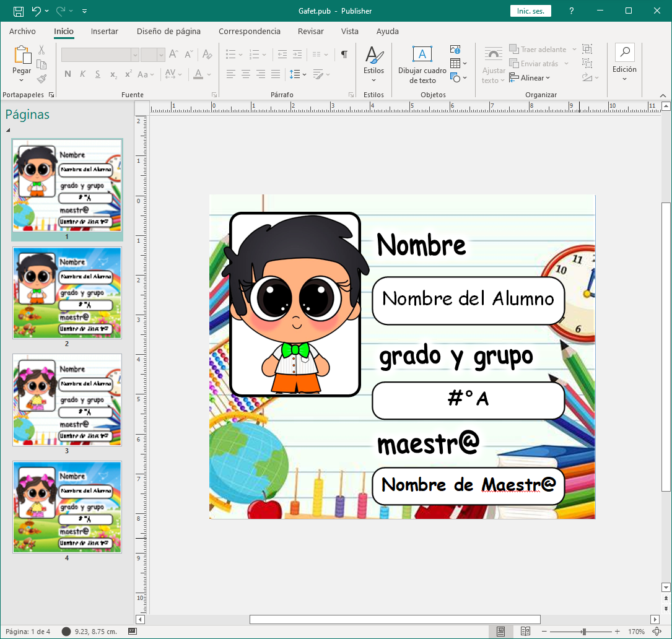Click the zoom in plus button
Screen dimensions: 672x639
coord(617,632)
